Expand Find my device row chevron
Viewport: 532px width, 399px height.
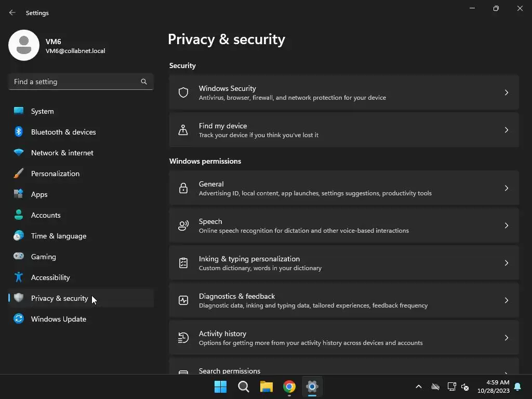tap(506, 130)
